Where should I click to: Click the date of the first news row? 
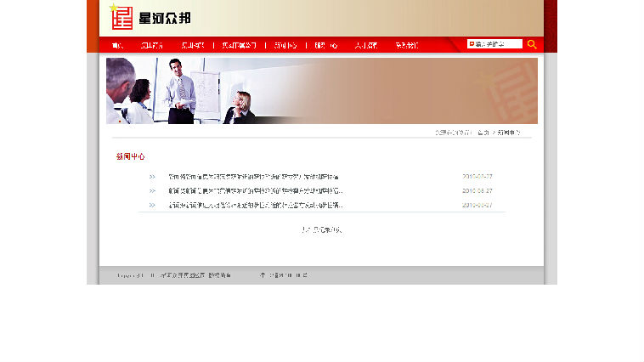click(x=477, y=177)
